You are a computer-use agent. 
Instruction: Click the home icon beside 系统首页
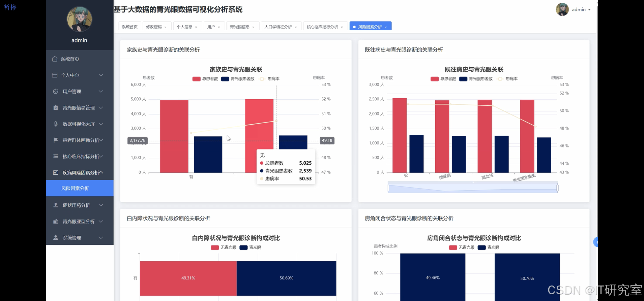click(55, 59)
